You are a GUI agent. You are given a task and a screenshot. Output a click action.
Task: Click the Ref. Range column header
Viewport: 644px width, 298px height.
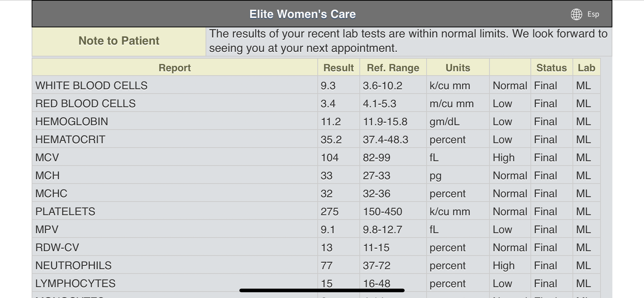coord(393,68)
